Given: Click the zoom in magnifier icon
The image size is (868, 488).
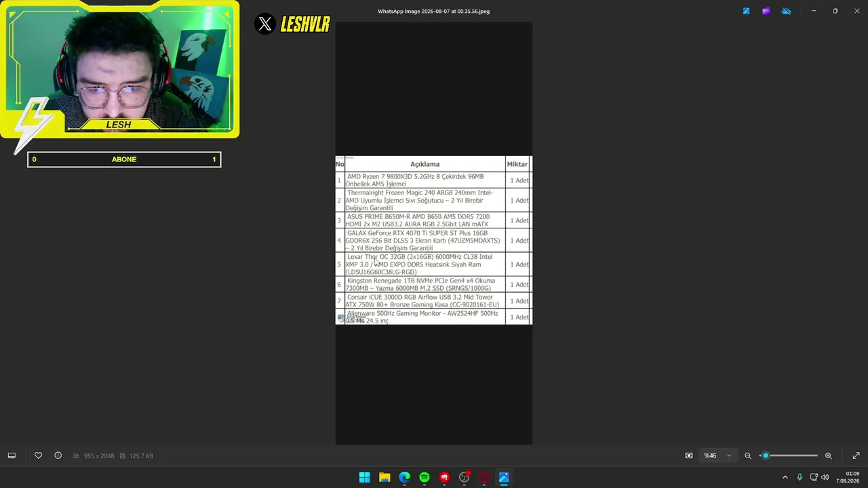Looking at the screenshot, I should pos(828,455).
